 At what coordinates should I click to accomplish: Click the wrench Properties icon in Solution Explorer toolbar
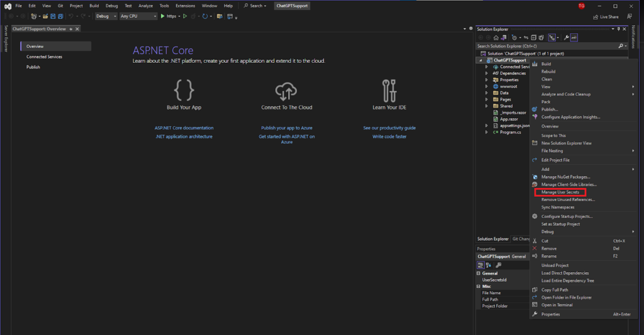[567, 38]
